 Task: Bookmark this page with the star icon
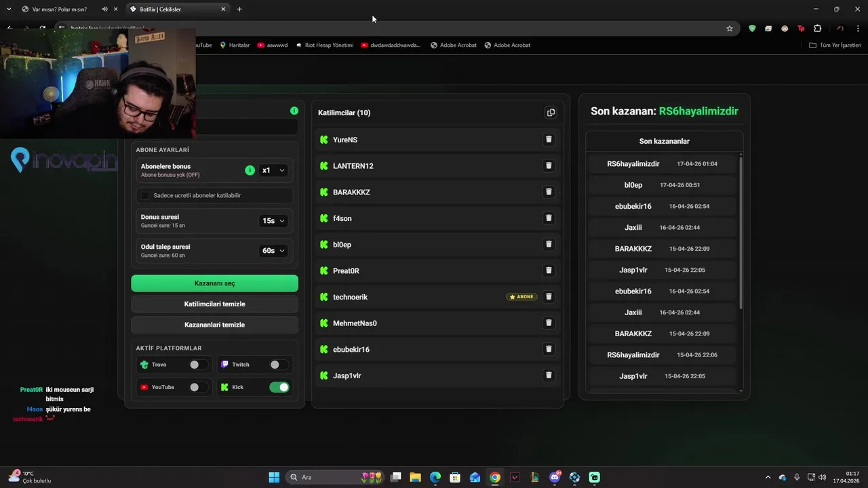[x=730, y=28]
